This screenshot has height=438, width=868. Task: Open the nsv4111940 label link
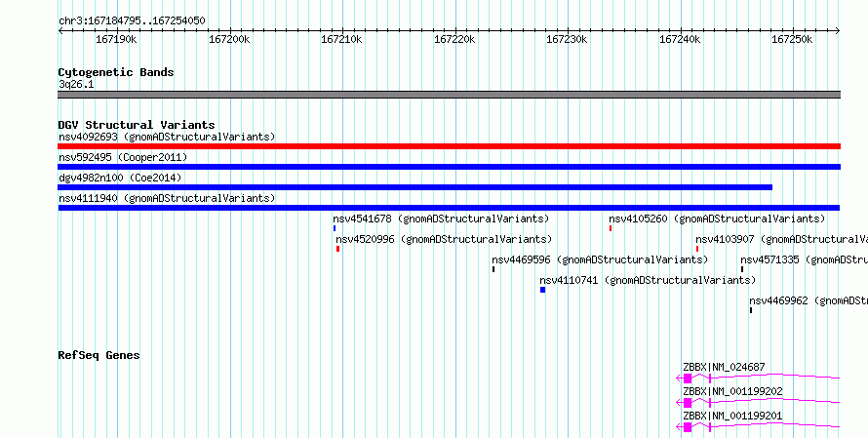pyautogui.click(x=167, y=198)
